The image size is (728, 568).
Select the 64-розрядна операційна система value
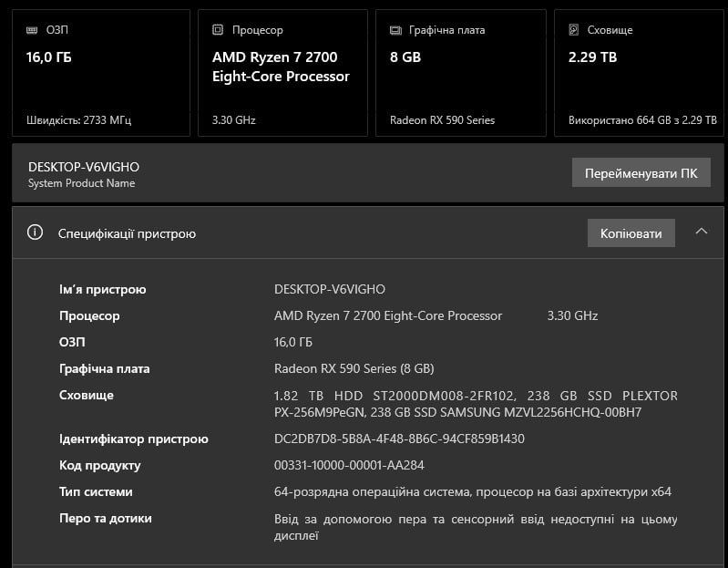click(x=473, y=491)
